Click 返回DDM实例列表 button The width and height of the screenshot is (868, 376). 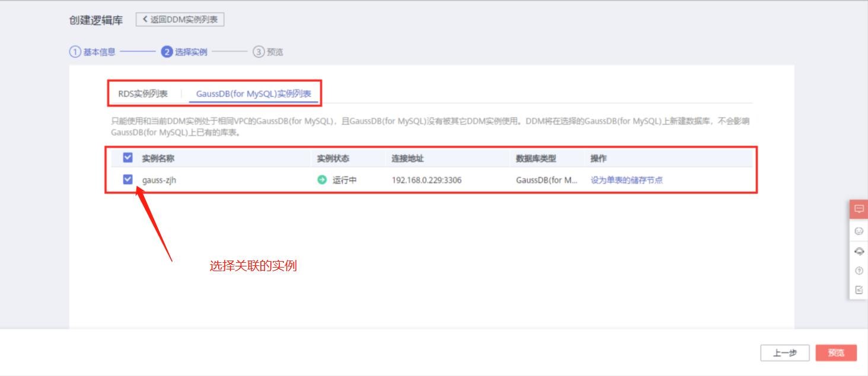180,20
